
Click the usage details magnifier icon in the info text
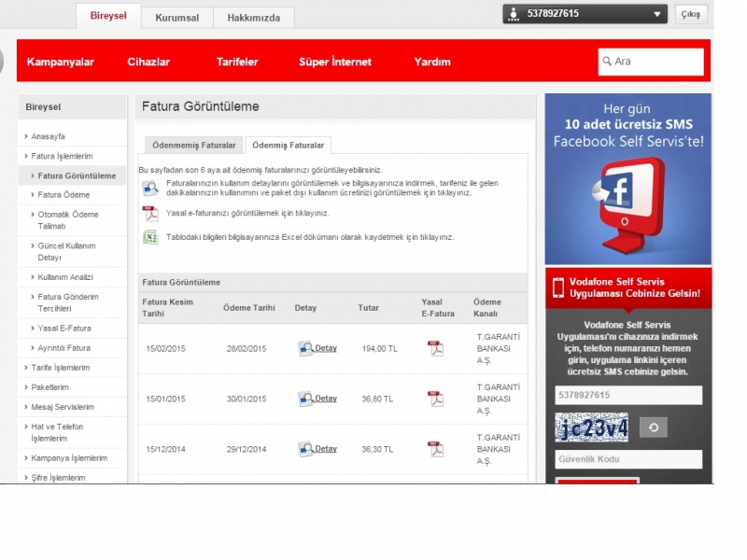(x=150, y=189)
